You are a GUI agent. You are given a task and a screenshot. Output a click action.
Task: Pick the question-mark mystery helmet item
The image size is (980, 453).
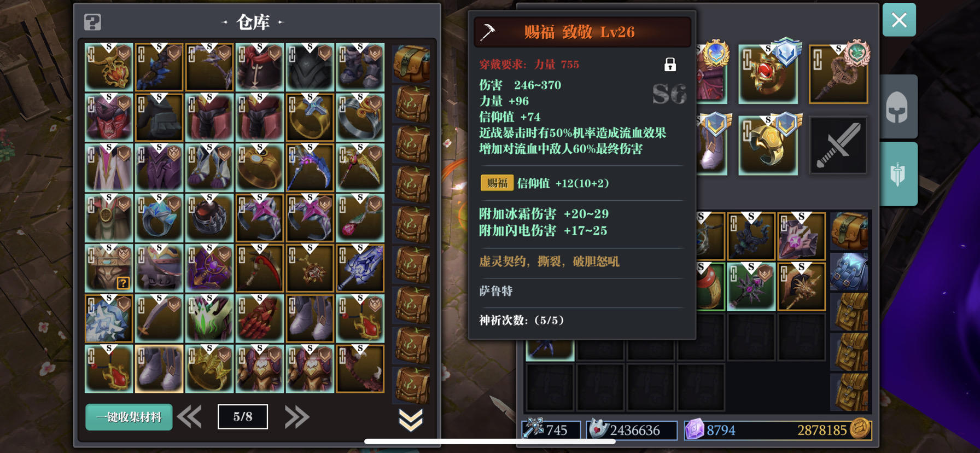point(109,268)
